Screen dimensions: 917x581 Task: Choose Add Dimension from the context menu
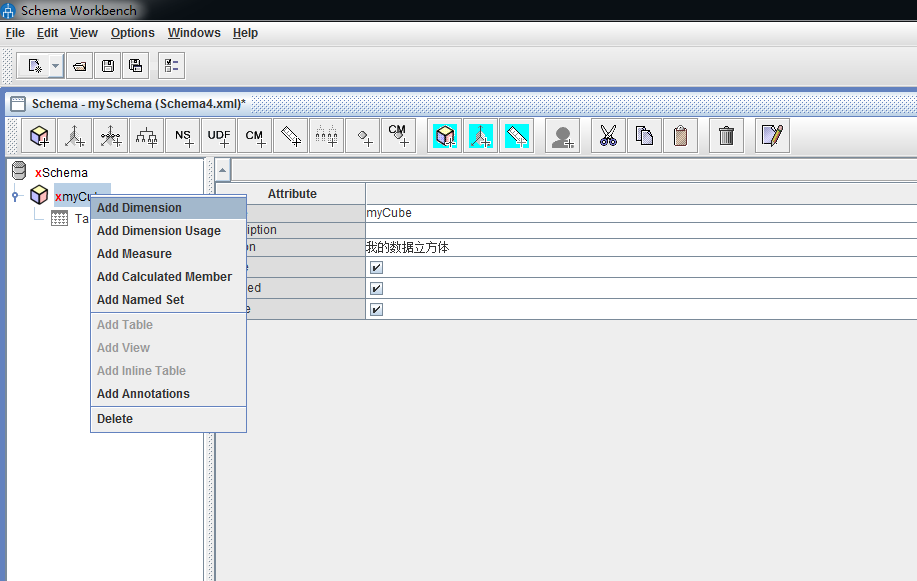[139, 208]
